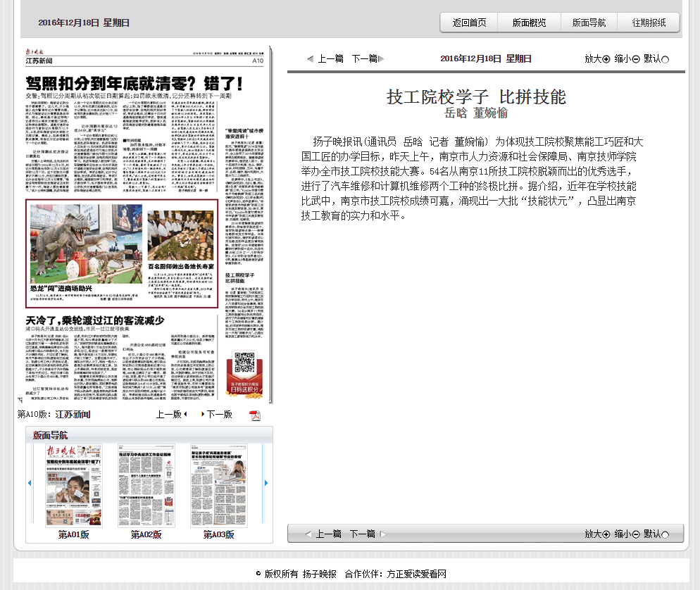Image resolution: width=700 pixels, height=590 pixels.
Task: Open the 版面概览 menu item
Action: [529, 23]
